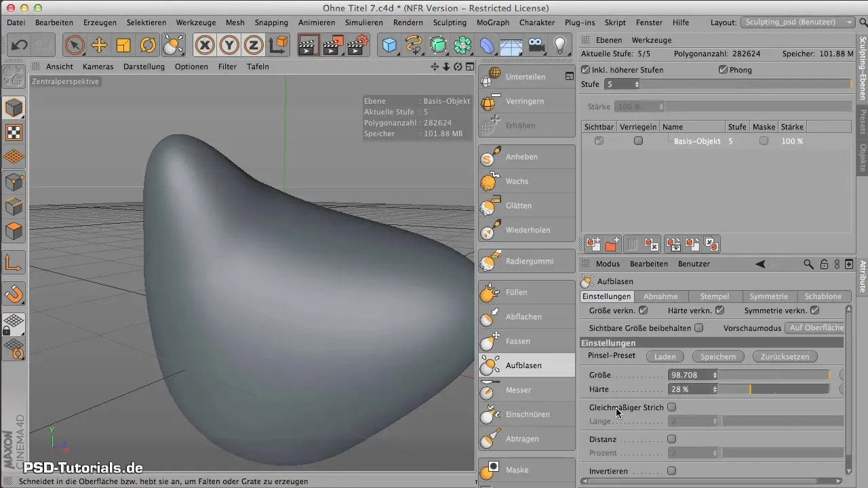Select the Wachs brush
Screen dimensions: 868x488
pos(527,181)
